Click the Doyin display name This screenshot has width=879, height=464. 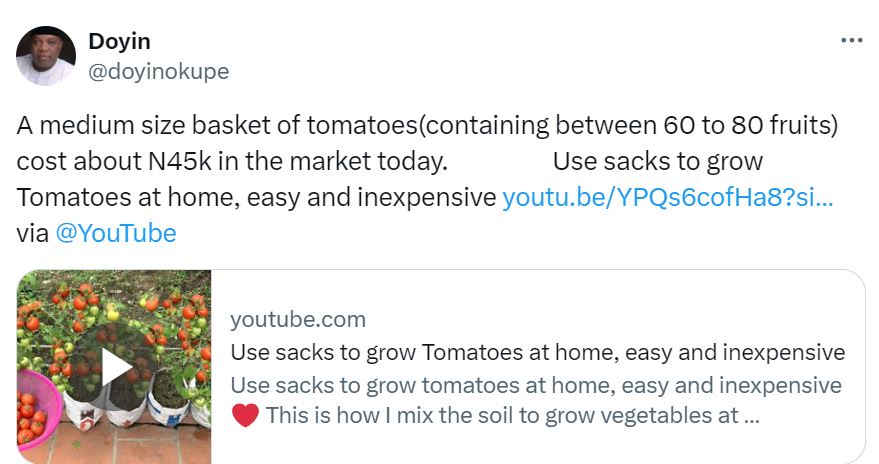[119, 41]
